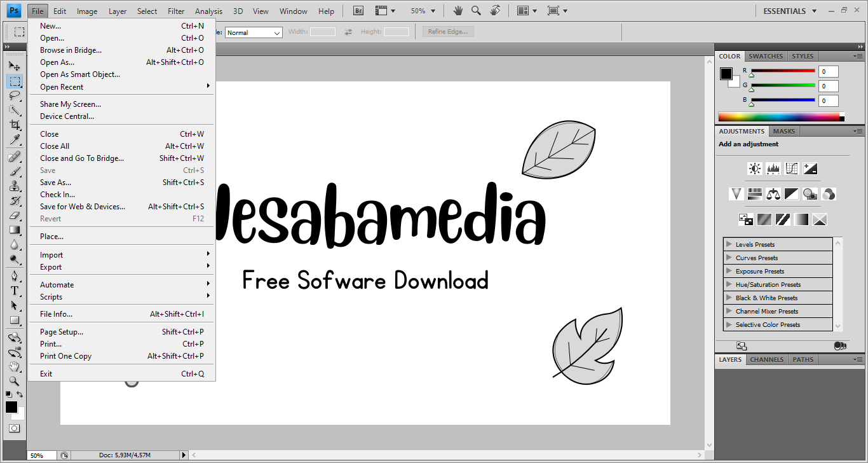Viewport: 868px width, 463px height.
Task: Add a Color Balance adjustment
Action: pos(773,194)
